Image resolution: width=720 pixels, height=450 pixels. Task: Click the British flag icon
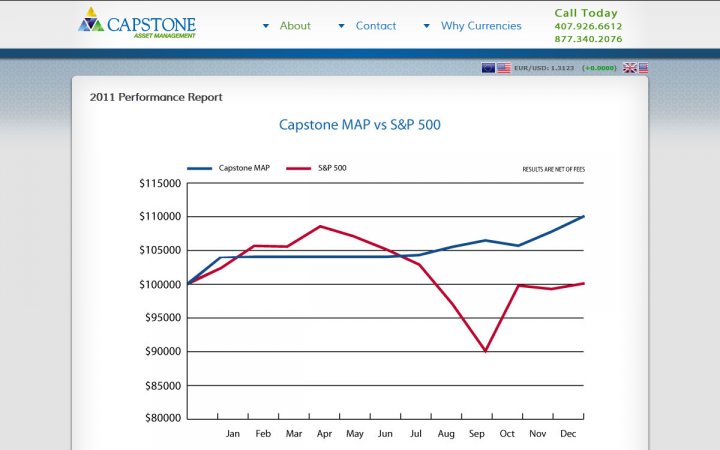pos(630,68)
